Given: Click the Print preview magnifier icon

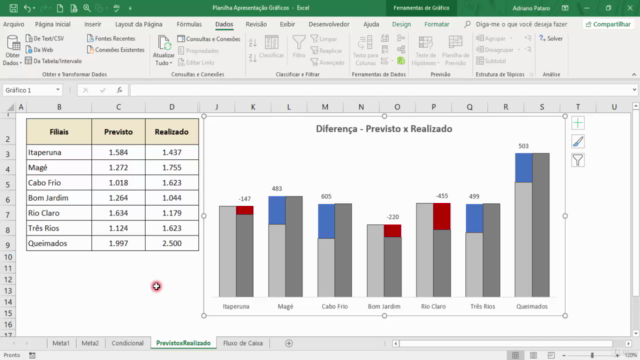Looking at the screenshot, I should pyautogui.click(x=87, y=8).
